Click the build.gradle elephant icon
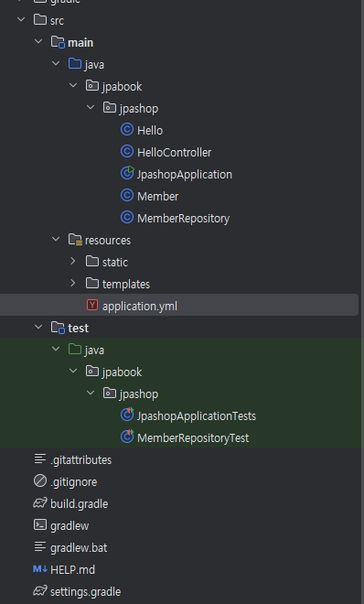Viewport: 364px width, 604px height. 40,502
